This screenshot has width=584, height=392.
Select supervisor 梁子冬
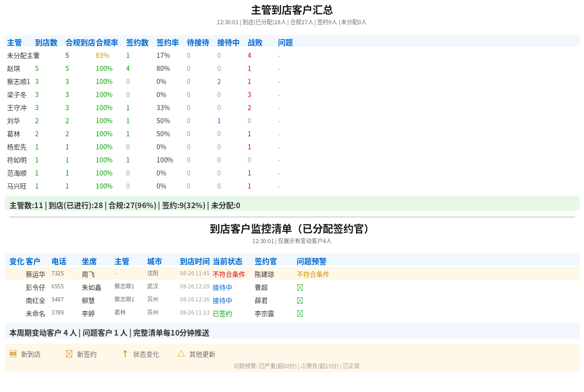point(17,95)
